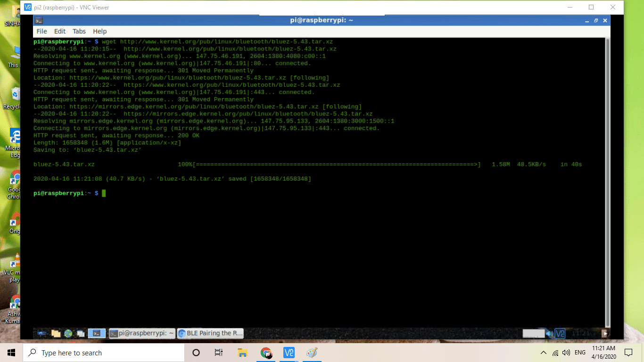
Task: Show hidden system tray icons
Action: click(544, 353)
